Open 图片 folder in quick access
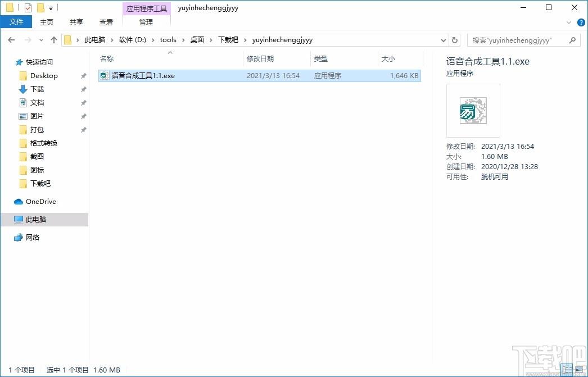This screenshot has width=588, height=377. click(37, 116)
